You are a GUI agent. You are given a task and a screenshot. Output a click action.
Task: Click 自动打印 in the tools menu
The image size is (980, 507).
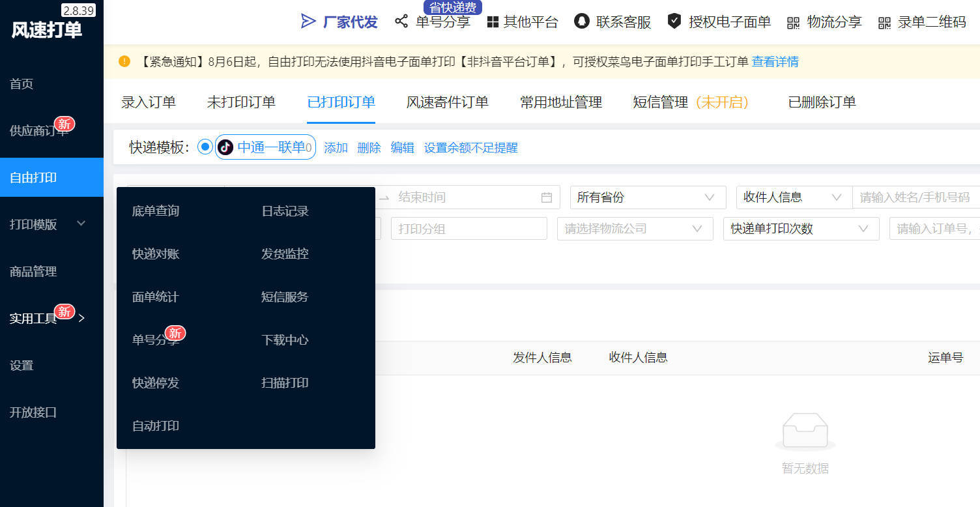pos(156,426)
